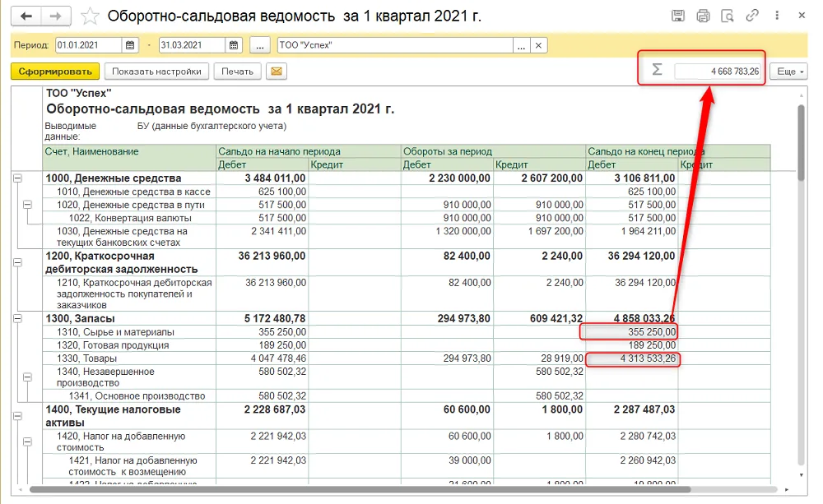Click the sigma sum icon
Viewport: 823px width, 504px height.
pyautogui.click(x=657, y=69)
